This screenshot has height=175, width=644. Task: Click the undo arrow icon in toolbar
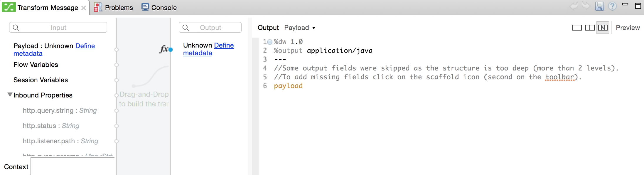point(574,6)
